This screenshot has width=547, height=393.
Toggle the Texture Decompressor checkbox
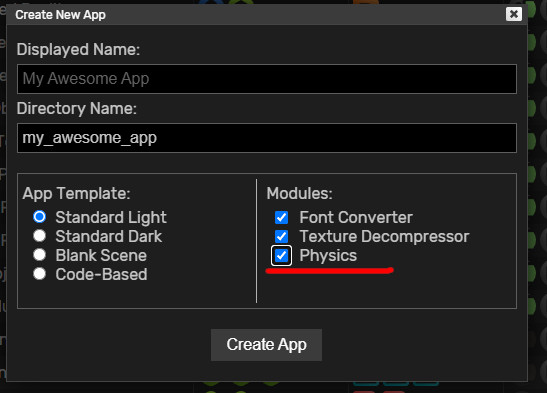(281, 236)
